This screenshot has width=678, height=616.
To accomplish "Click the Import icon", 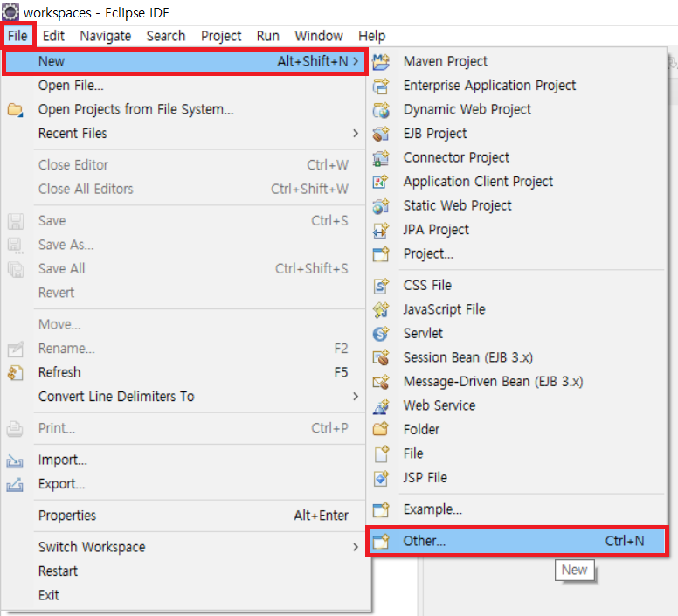I will [x=15, y=460].
